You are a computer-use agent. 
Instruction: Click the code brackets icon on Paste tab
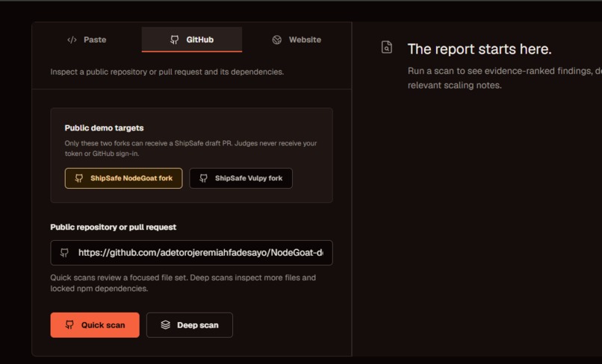72,40
